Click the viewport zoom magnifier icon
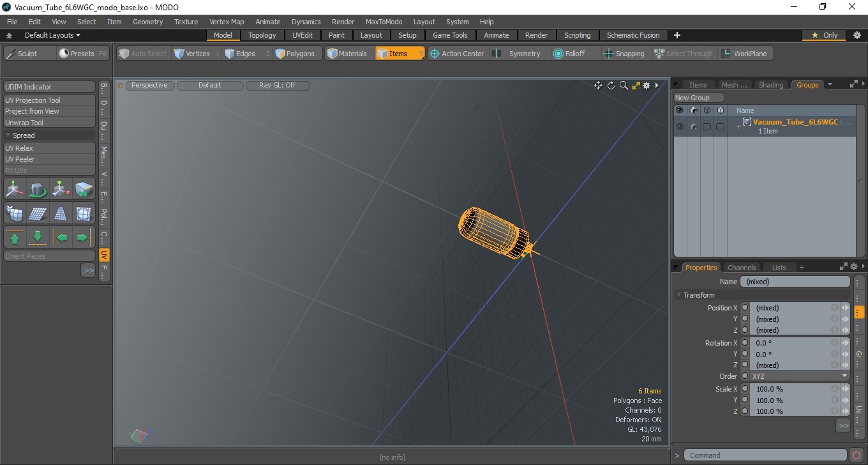Viewport: 868px width, 465px height. pyautogui.click(x=624, y=86)
